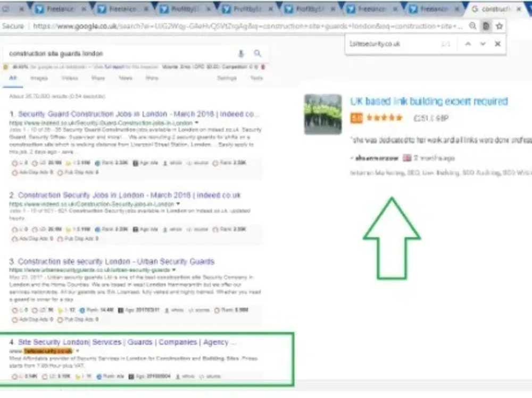
Task: Click the source icon link under result 4
Action: point(210,376)
